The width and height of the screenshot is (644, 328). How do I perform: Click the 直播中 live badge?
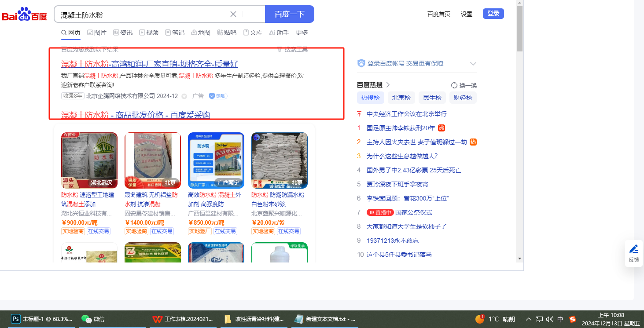click(x=380, y=212)
